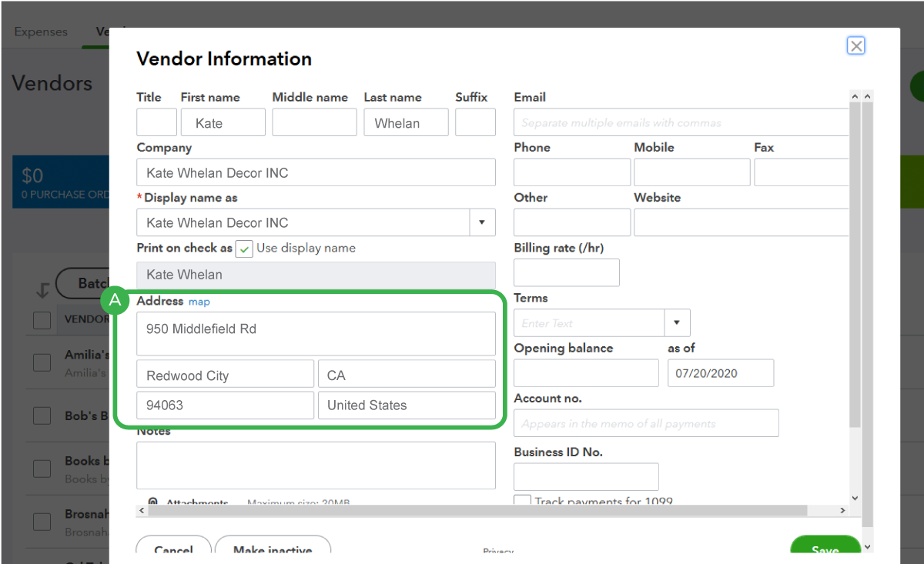Click the Title input field
Viewport: 924px width, 564px height.
click(x=156, y=122)
